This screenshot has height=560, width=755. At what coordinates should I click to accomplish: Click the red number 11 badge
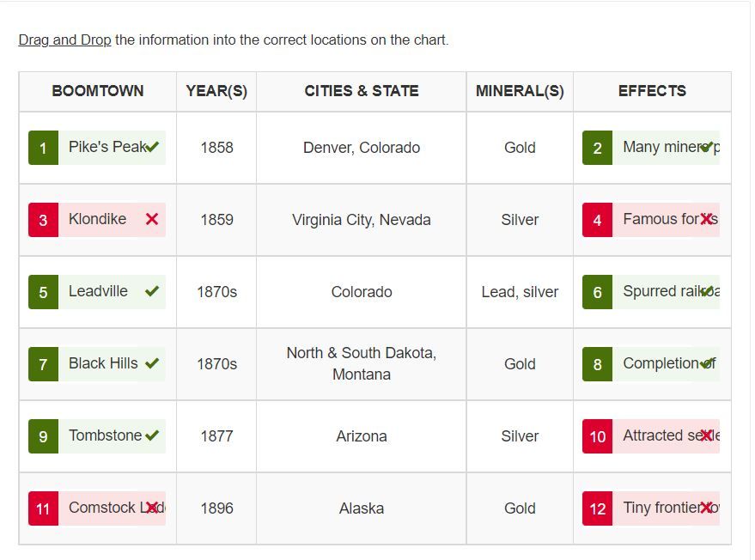43,508
